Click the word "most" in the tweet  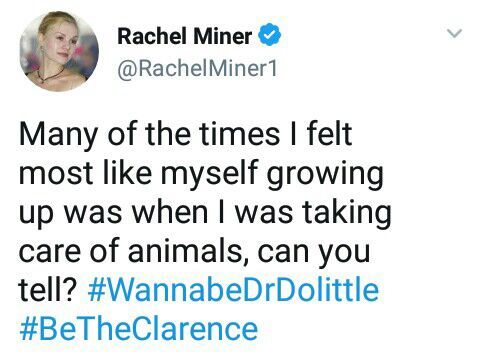click(56, 174)
